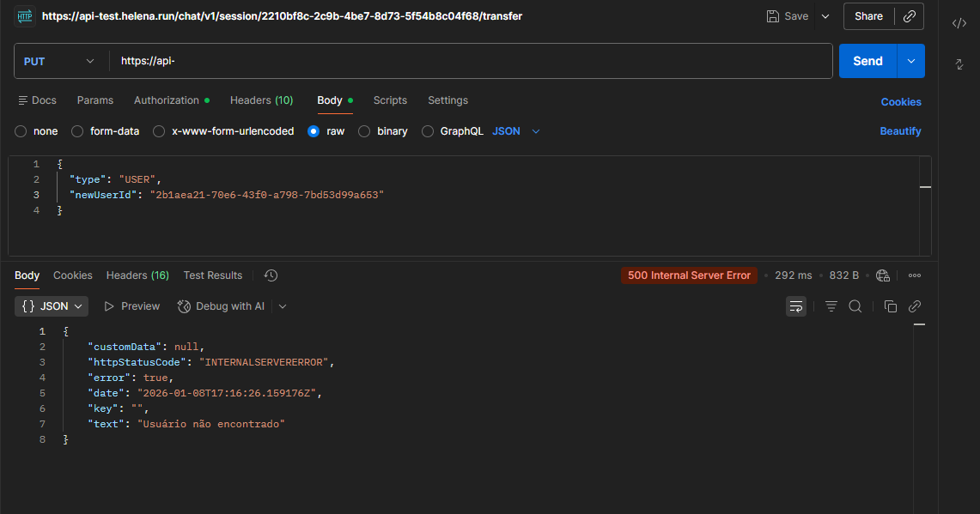The height and width of the screenshot is (514, 980).
Task: Click the Beautify link
Action: tap(900, 131)
